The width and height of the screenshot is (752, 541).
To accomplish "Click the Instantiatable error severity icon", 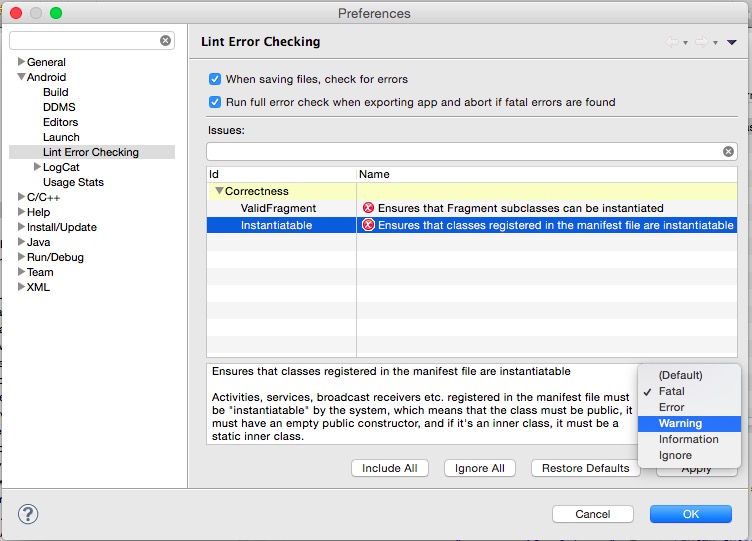I will (368, 225).
